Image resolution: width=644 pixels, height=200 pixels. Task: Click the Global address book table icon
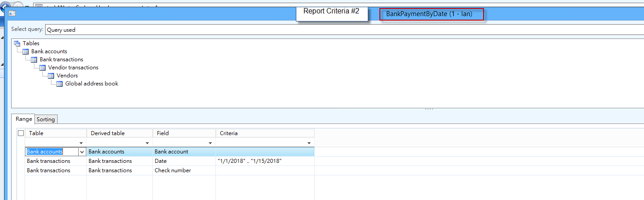pos(59,84)
